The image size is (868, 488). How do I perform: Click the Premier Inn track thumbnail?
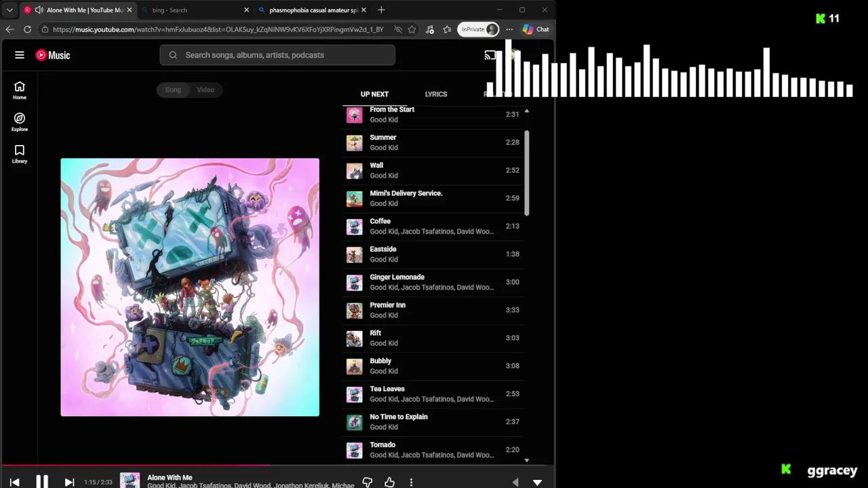pyautogui.click(x=354, y=310)
